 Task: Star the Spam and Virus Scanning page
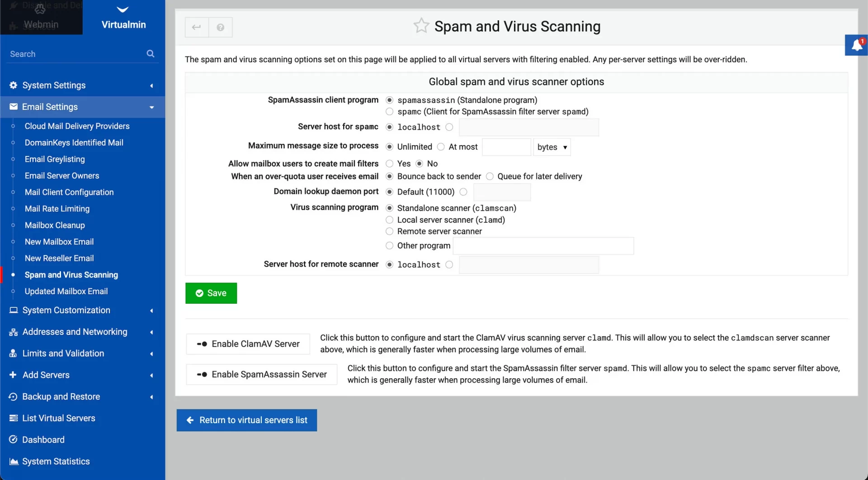(x=421, y=26)
